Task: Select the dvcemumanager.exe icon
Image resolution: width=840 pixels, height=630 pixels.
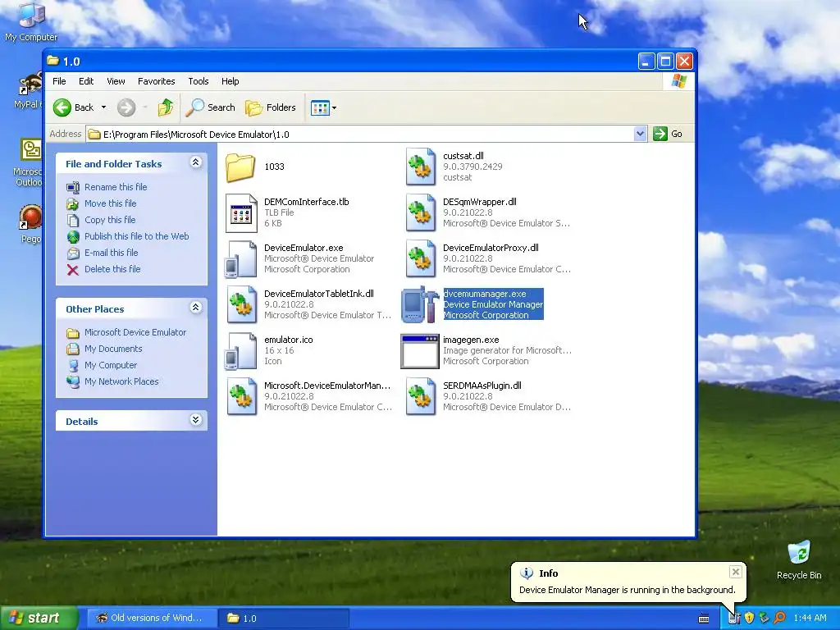Action: [421, 305]
